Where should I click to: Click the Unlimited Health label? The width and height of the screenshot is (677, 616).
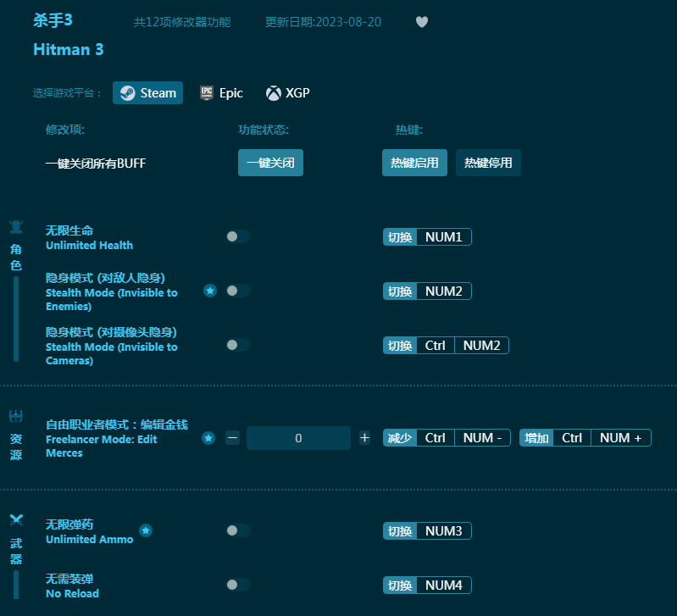pyautogui.click(x=89, y=245)
